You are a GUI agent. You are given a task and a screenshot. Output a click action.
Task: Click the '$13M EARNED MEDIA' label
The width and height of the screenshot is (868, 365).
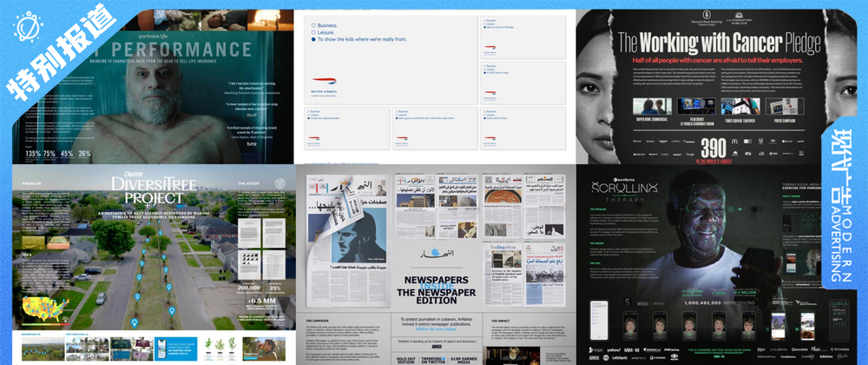(464, 360)
